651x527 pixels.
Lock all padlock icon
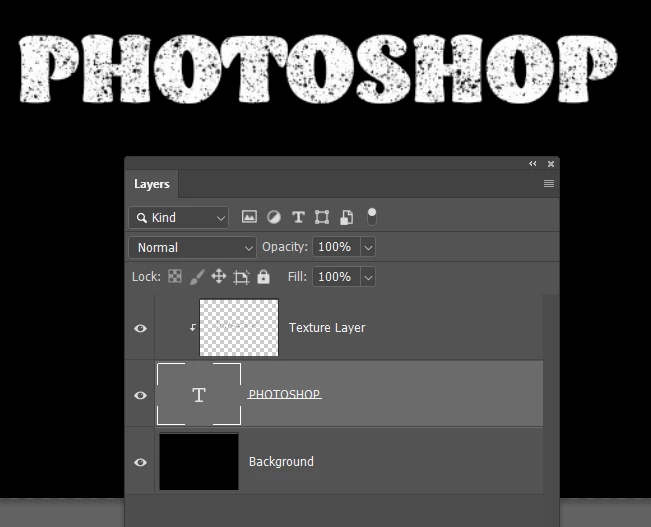click(x=263, y=277)
